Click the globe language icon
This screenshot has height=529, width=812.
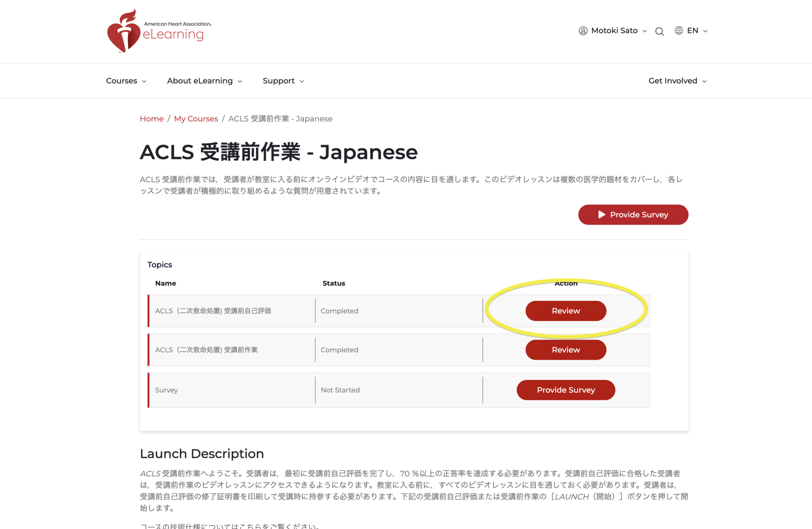[x=679, y=31]
